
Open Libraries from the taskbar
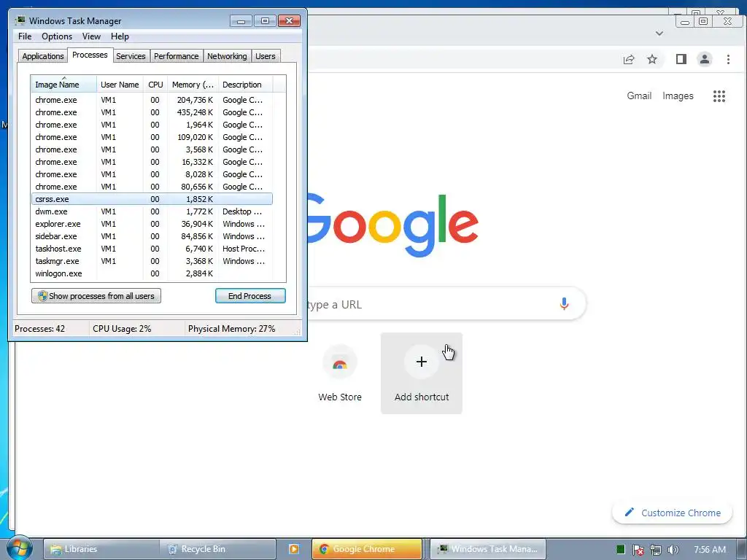click(101, 549)
